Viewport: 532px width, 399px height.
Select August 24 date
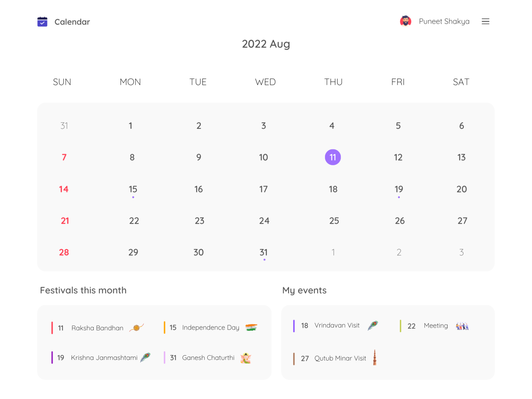(264, 221)
